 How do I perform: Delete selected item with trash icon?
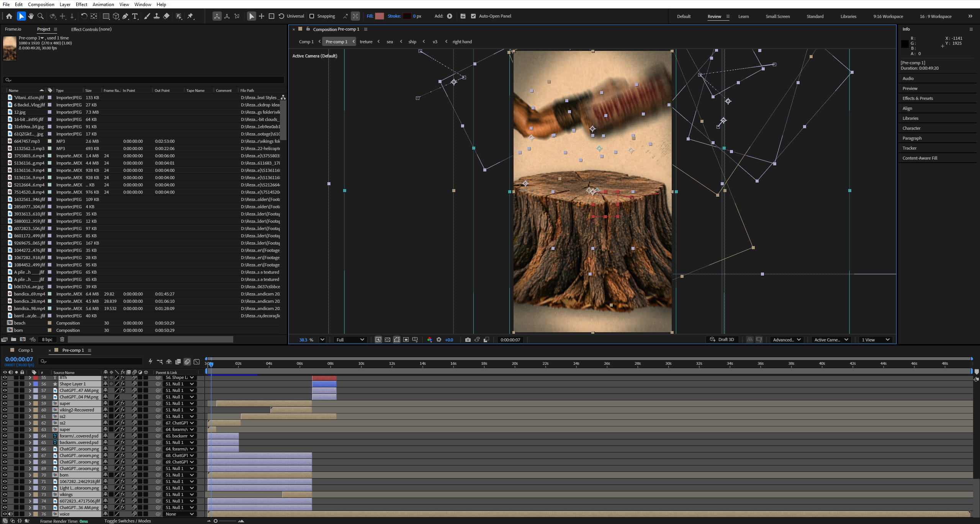pos(62,339)
